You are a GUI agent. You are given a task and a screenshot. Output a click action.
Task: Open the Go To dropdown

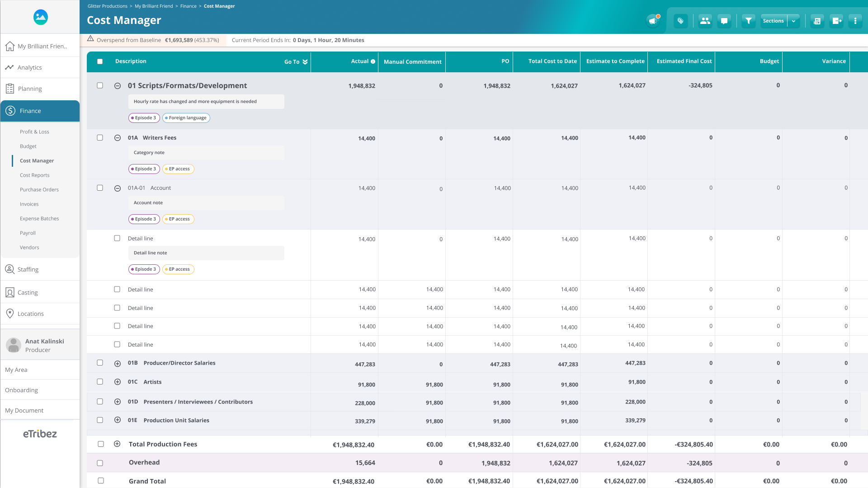[x=296, y=62]
